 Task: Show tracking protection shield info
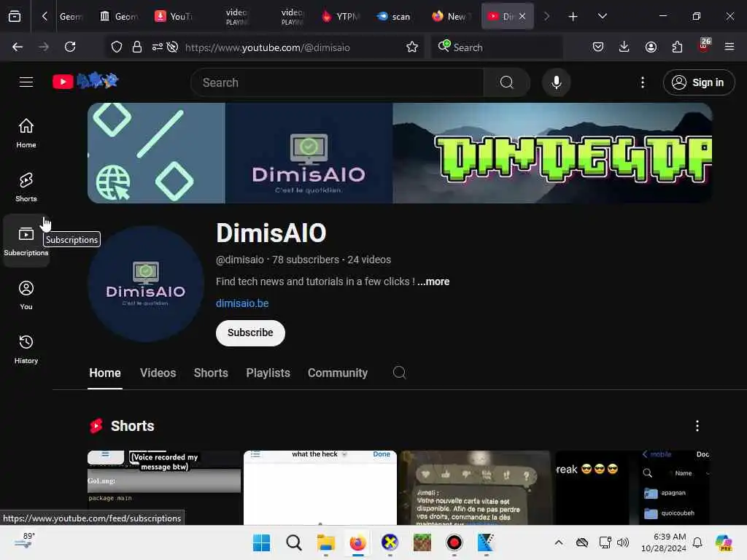click(x=117, y=47)
